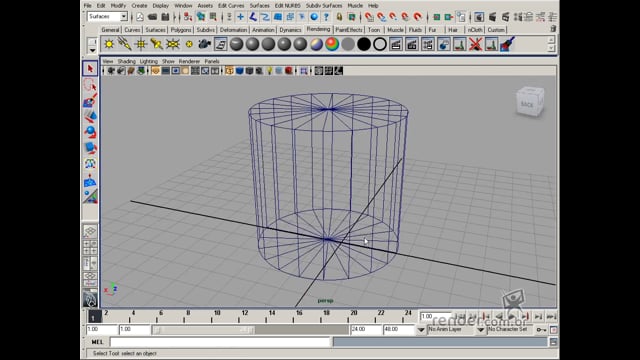Image resolution: width=640 pixels, height=360 pixels.
Task: Click the MEL command language label
Action: (98, 342)
